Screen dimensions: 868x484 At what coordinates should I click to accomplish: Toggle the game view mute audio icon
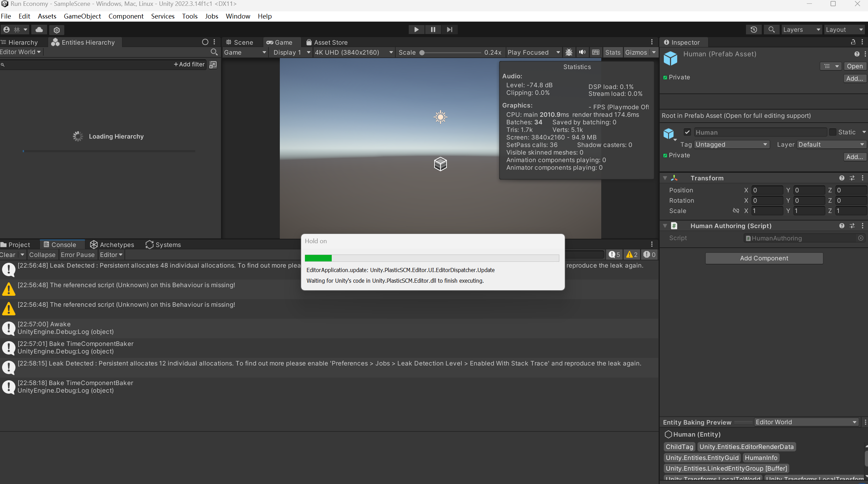point(582,52)
